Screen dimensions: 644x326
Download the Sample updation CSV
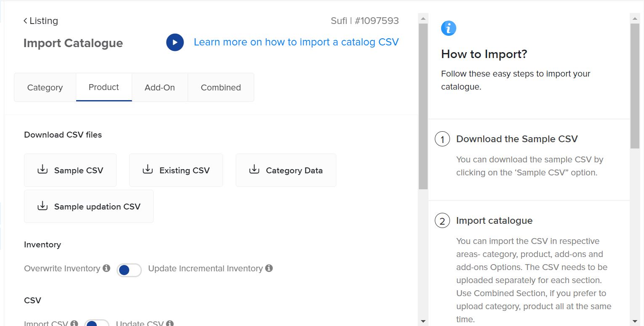tap(89, 207)
